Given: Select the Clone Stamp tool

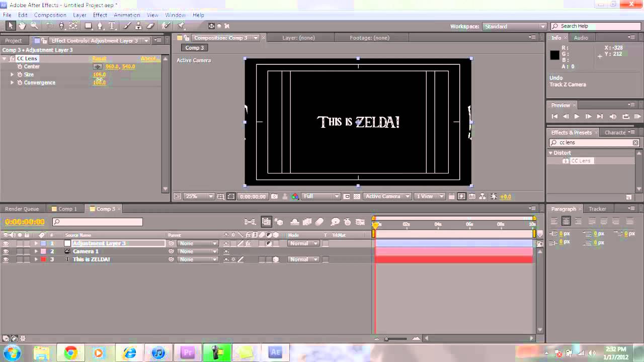Looking at the screenshot, I should point(138,26).
